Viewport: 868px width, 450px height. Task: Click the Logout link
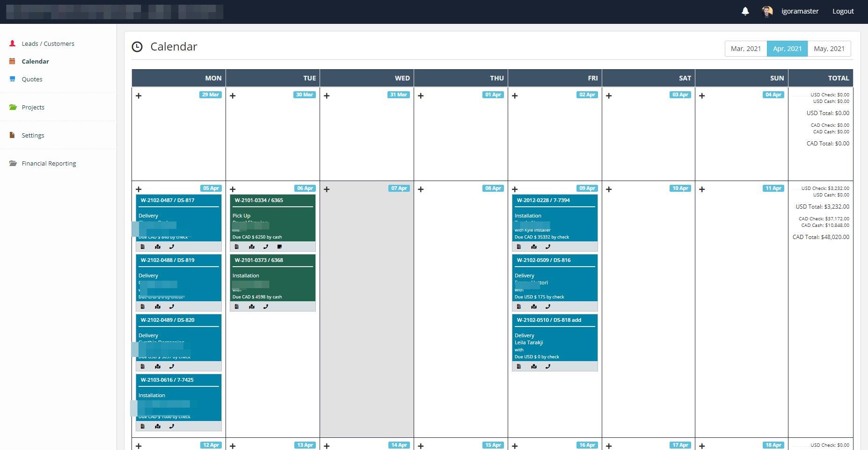coord(843,11)
